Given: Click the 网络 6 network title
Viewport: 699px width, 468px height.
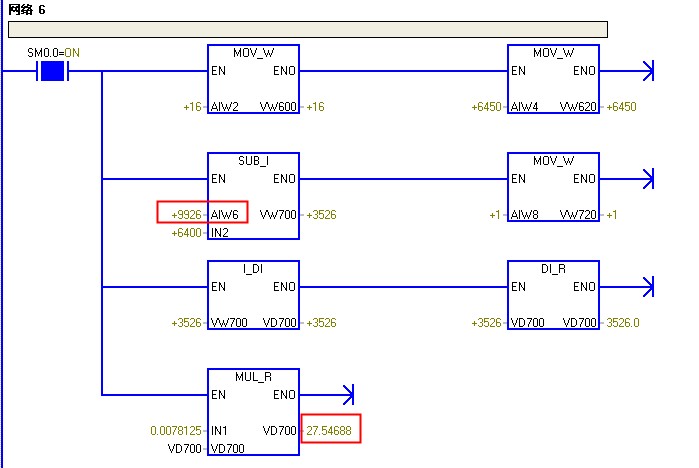Looking at the screenshot, I should tap(27, 9).
